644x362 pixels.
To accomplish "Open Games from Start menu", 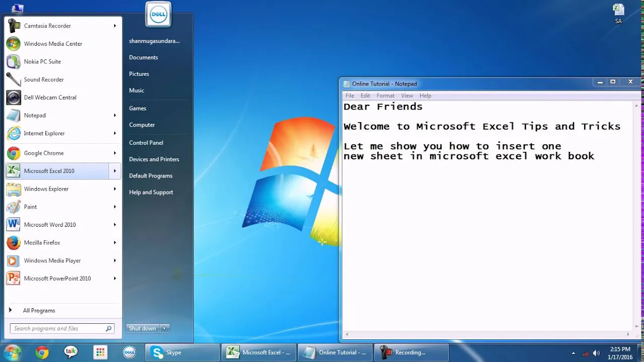I will (x=137, y=109).
